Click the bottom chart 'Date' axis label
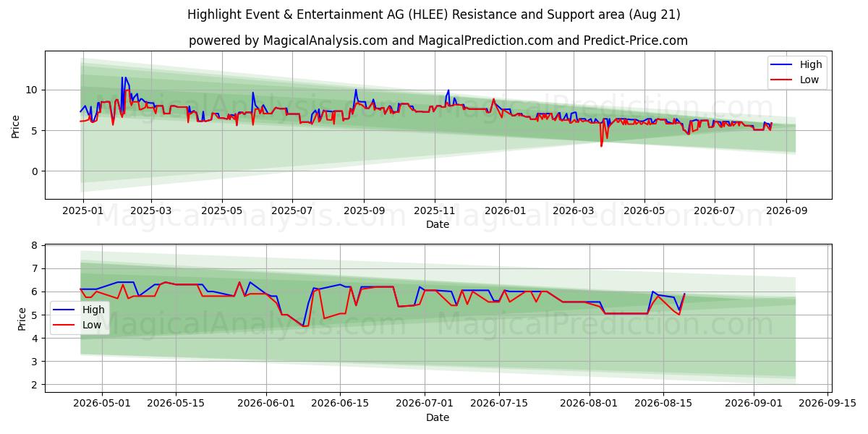 click(x=438, y=417)
